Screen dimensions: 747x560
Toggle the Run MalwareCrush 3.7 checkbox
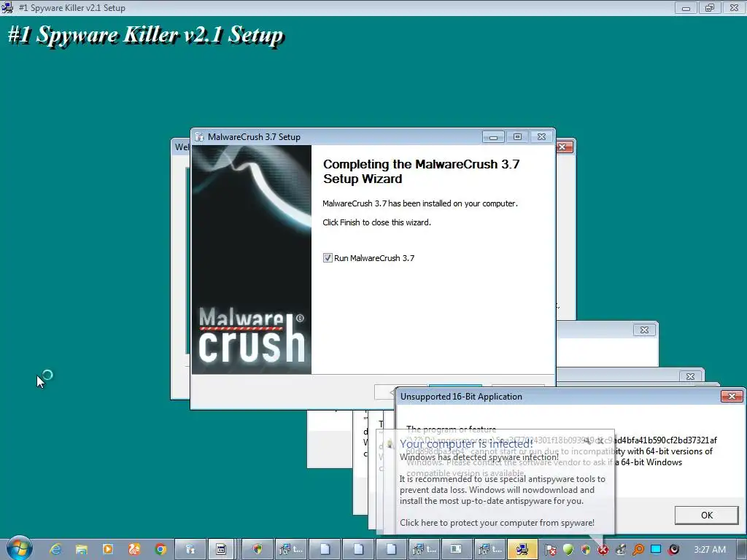point(328,258)
